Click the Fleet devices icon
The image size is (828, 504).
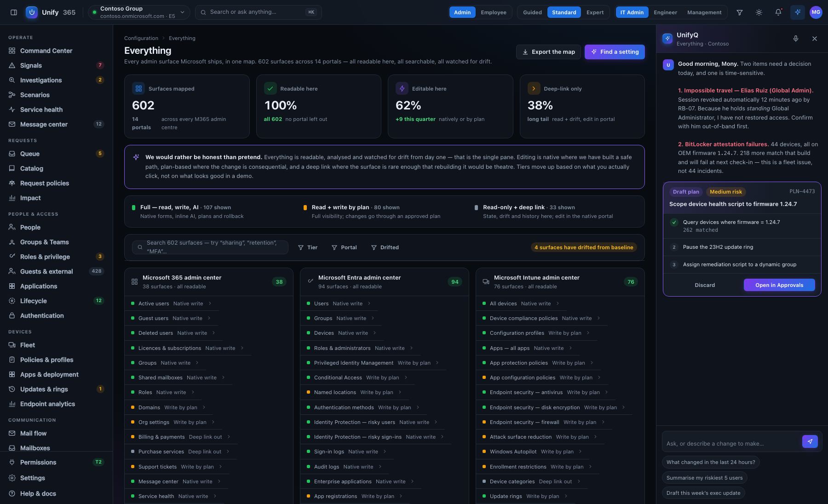[12, 345]
